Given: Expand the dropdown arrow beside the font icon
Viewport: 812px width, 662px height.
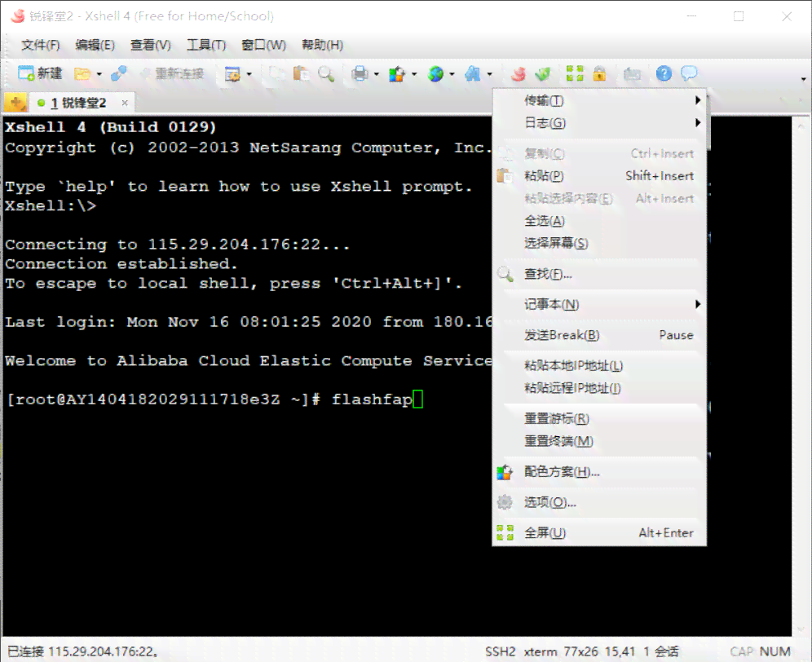Looking at the screenshot, I should click(x=489, y=74).
